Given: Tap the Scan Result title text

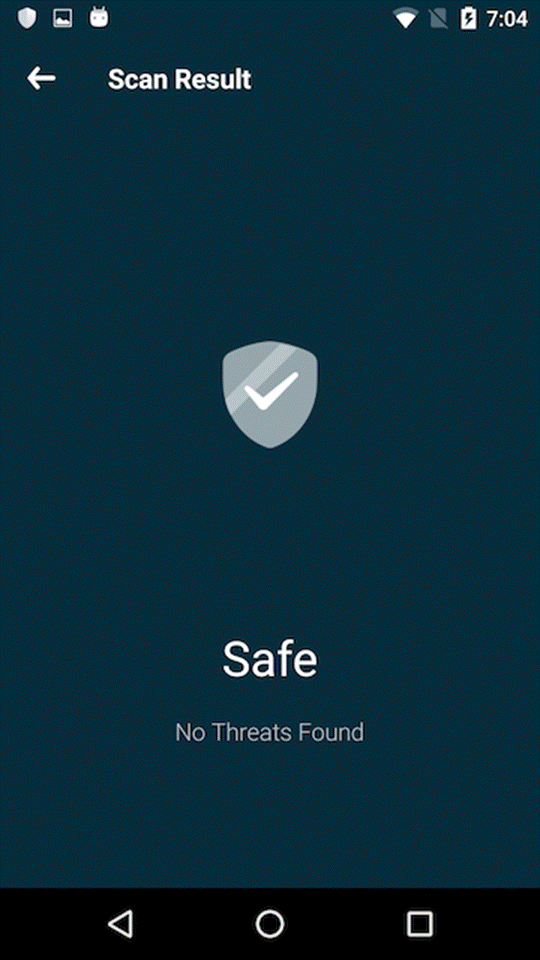Looking at the screenshot, I should click(179, 80).
